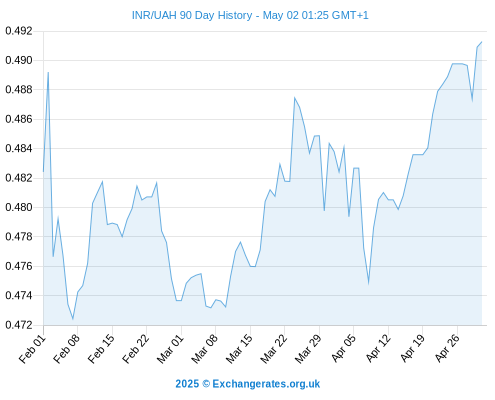495x400 pixels.
Task: Click the Feb 08 x-axis date label
Action: tap(67, 349)
